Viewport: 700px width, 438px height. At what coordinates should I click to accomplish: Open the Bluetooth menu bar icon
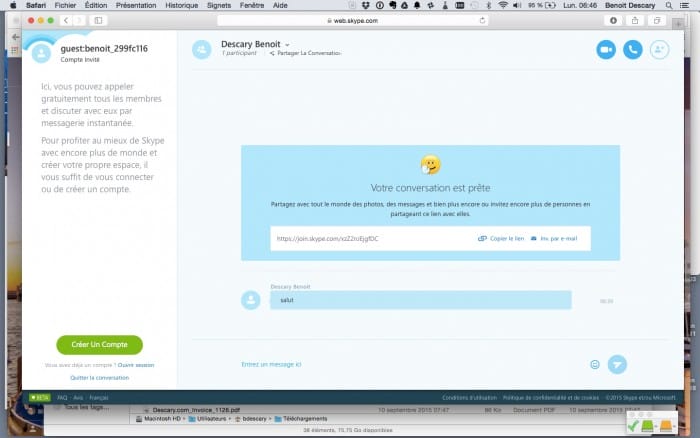click(488, 5)
